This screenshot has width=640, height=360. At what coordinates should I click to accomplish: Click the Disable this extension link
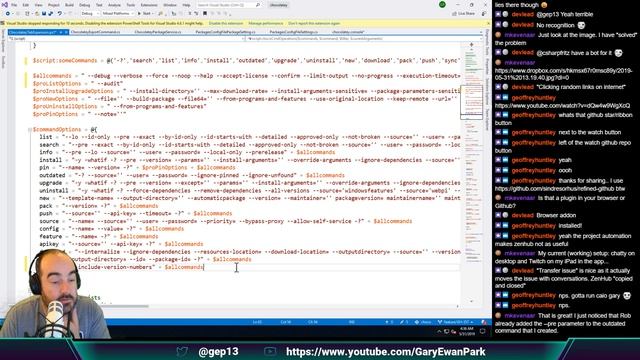pos(226,23)
